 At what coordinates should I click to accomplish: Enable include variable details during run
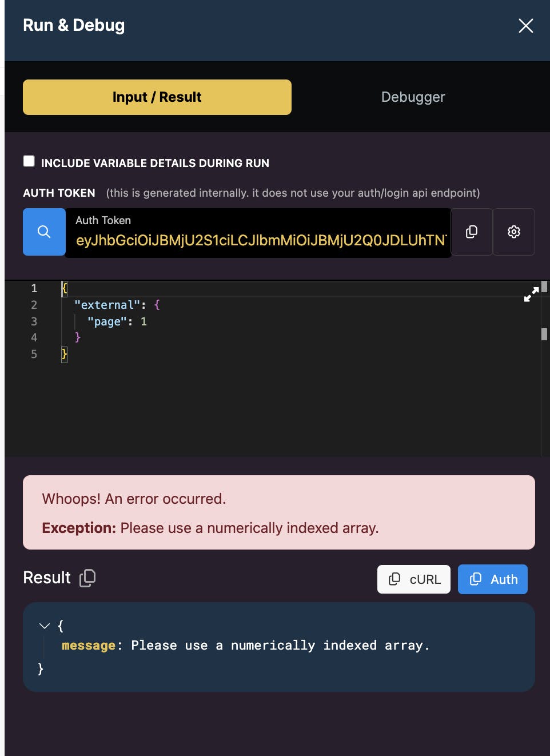pos(29,161)
